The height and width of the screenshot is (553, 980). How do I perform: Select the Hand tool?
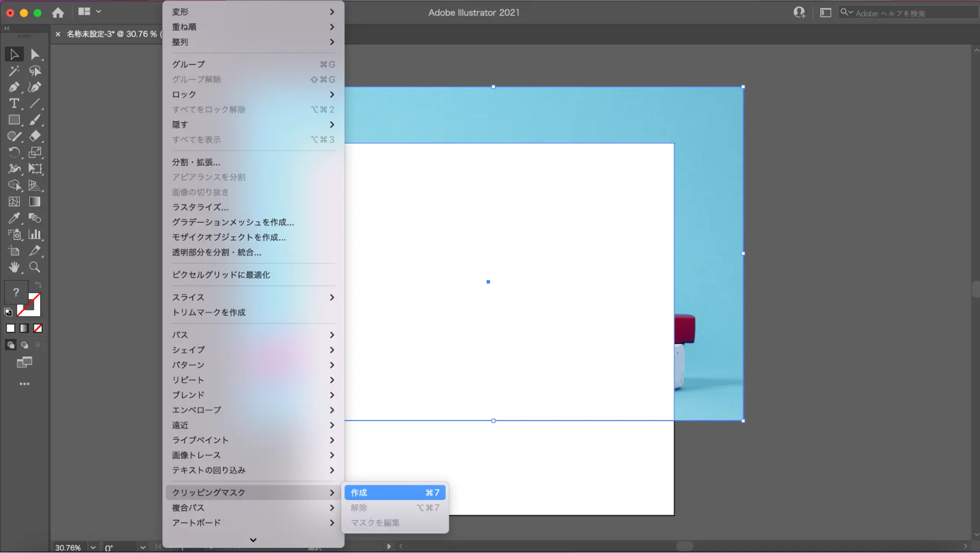[14, 267]
